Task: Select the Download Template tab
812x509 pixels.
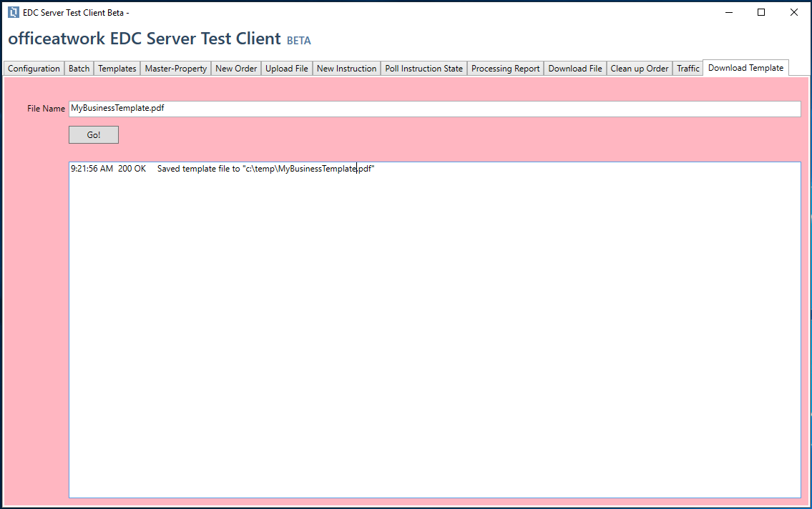Action: click(x=745, y=68)
